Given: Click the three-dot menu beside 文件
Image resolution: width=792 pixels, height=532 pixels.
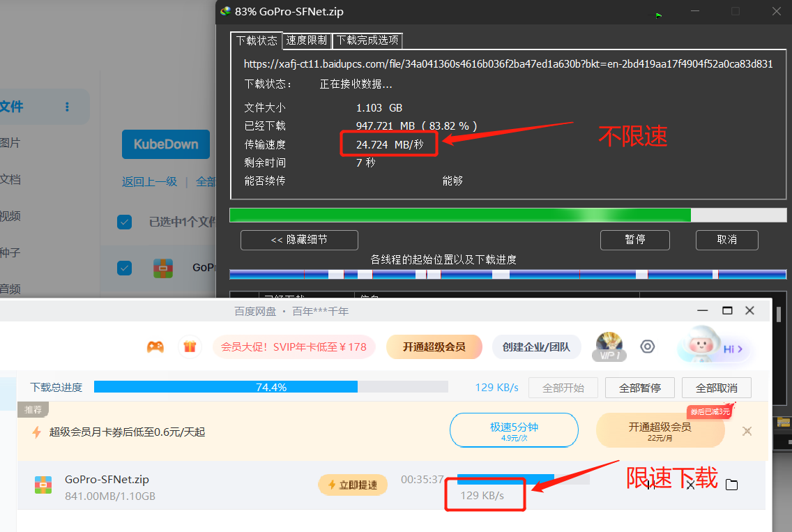Looking at the screenshot, I should point(67,107).
